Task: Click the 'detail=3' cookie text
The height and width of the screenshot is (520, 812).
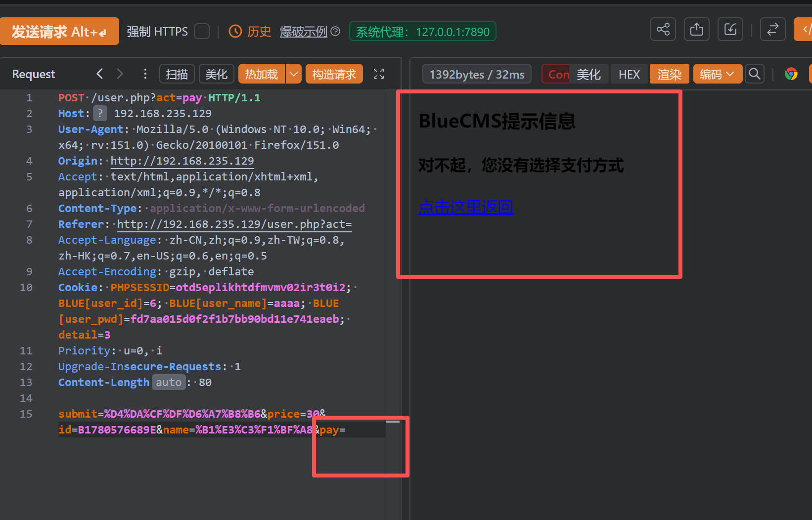Action: pyautogui.click(x=85, y=335)
